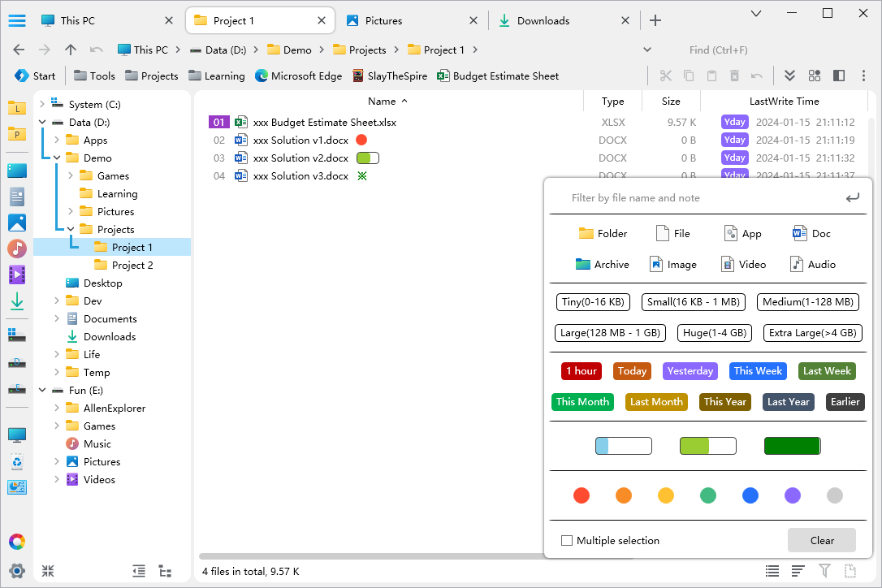The height and width of the screenshot is (588, 882).
Task: Click the Up navigation arrow
Action: point(71,50)
